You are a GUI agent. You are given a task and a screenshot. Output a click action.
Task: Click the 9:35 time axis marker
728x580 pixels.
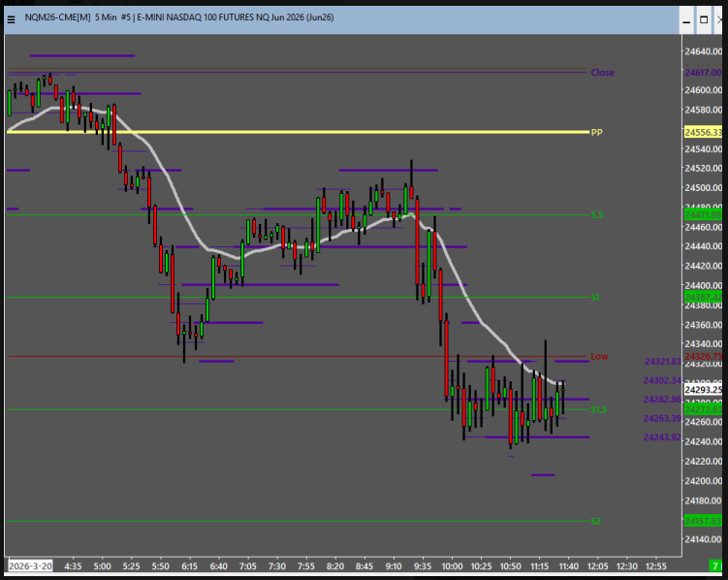tap(422, 564)
